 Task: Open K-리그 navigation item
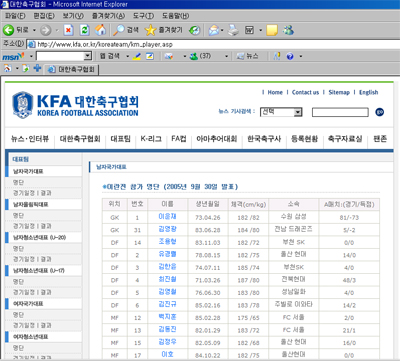[x=151, y=139]
